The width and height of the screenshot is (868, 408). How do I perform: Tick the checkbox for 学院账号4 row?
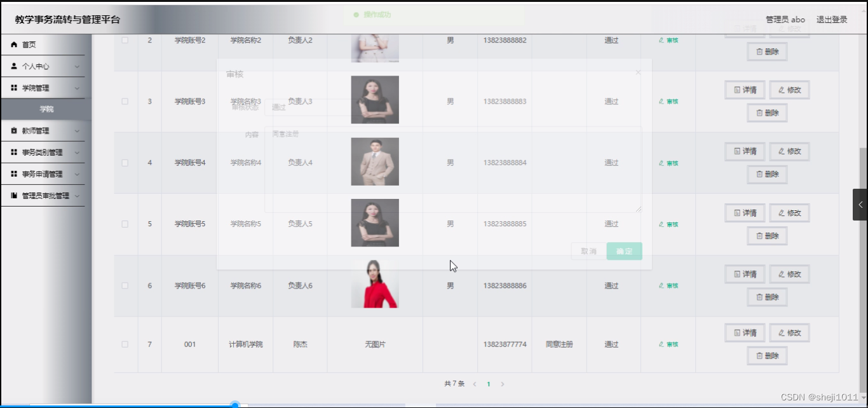click(x=125, y=163)
